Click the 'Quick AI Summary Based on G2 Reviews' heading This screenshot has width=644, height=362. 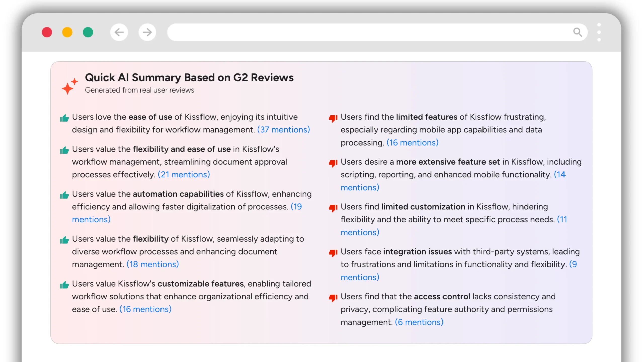tap(189, 77)
